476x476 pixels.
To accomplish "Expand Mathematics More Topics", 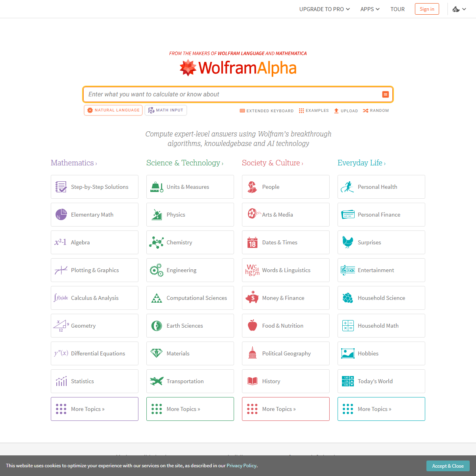I will click(x=94, y=409).
